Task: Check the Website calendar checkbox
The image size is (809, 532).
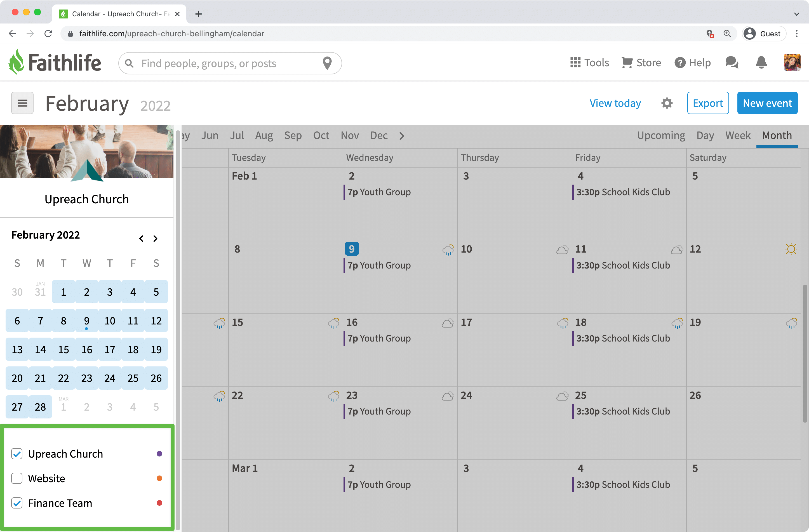Action: tap(17, 478)
